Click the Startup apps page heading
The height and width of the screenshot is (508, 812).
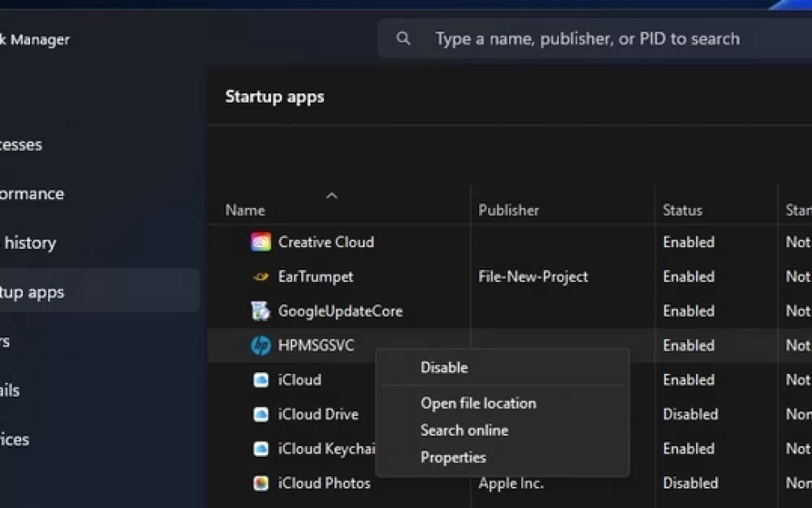coord(274,97)
